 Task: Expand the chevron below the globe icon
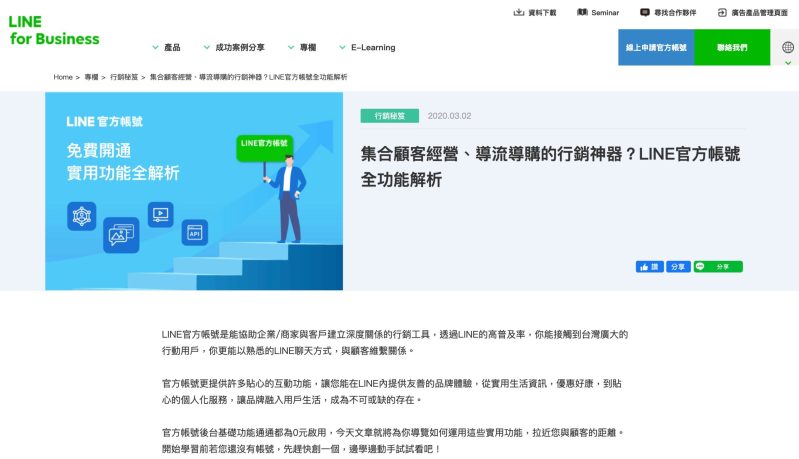(x=788, y=63)
